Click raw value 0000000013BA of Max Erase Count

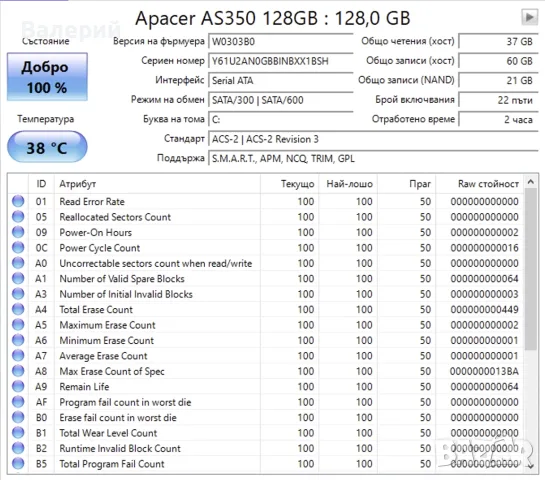[484, 371]
